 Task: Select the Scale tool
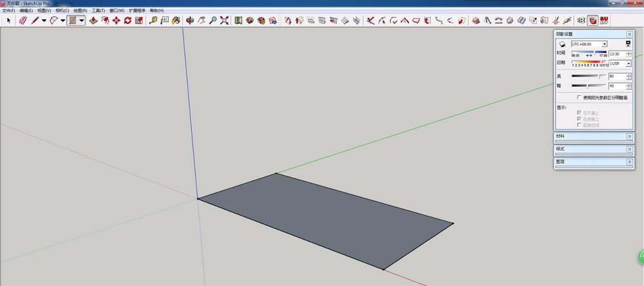coord(139,21)
